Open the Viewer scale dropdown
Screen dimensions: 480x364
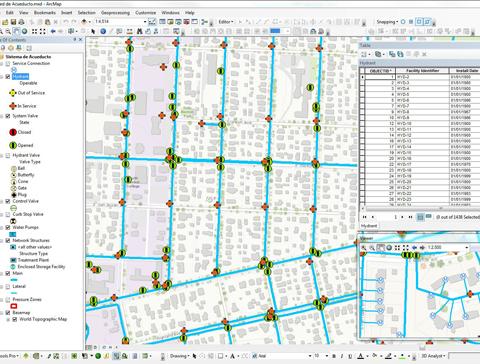coord(467,248)
